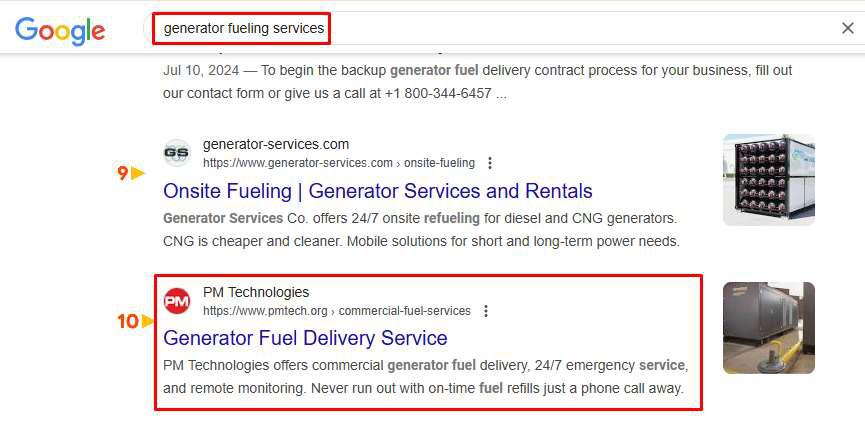Open the Generator Fuel Delivery Service link

(305, 338)
